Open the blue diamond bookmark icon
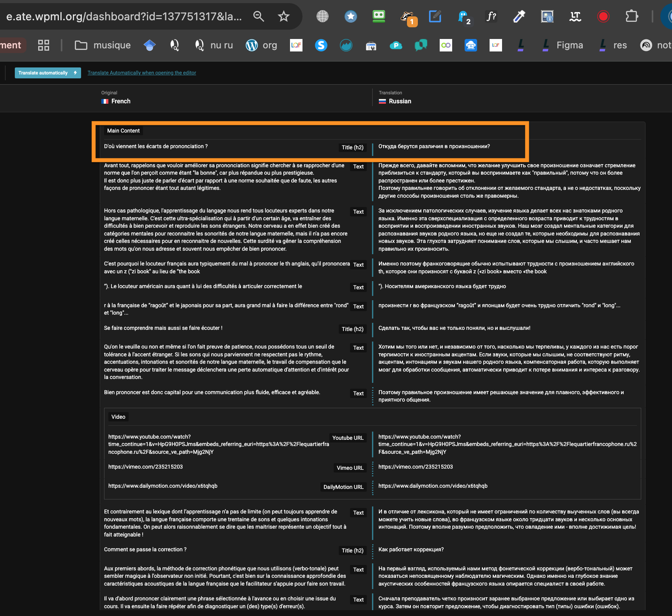The image size is (672, 616). pyautogui.click(x=150, y=45)
